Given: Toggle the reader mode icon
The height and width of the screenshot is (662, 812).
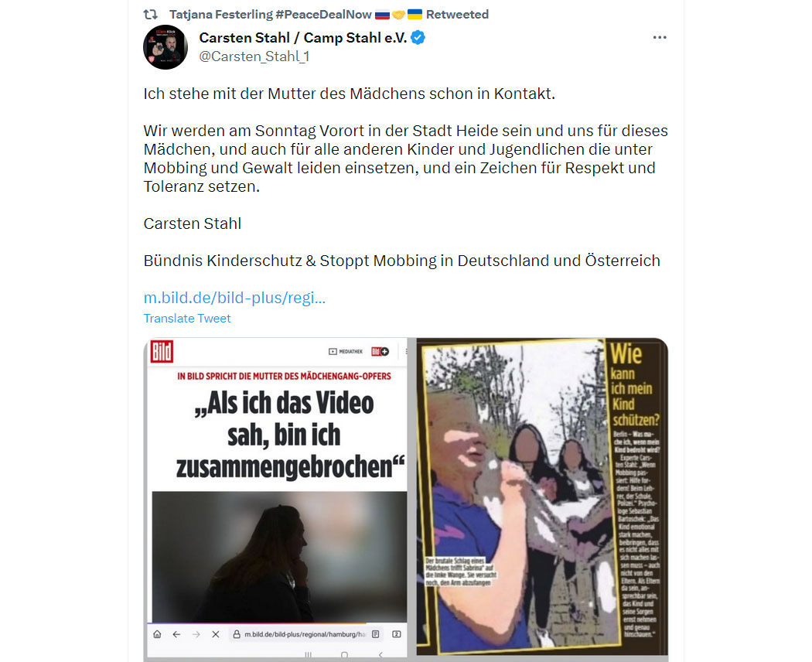Looking at the screenshot, I should [x=376, y=634].
